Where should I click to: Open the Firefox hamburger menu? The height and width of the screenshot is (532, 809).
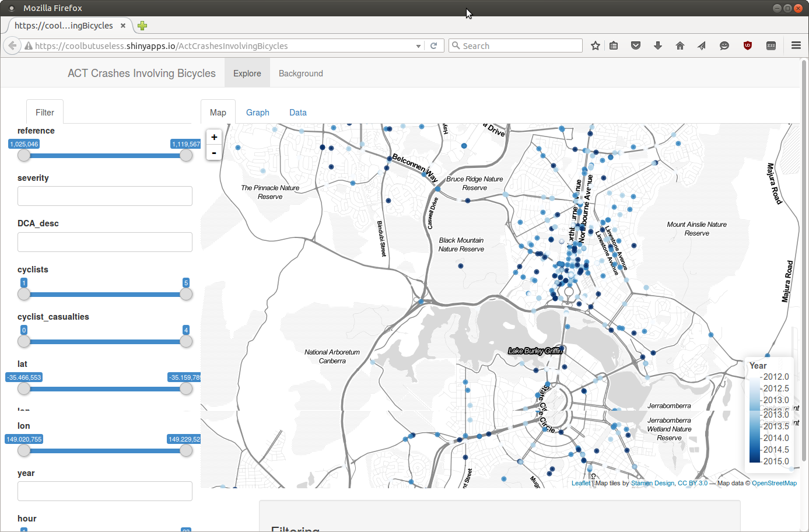pyautogui.click(x=796, y=45)
